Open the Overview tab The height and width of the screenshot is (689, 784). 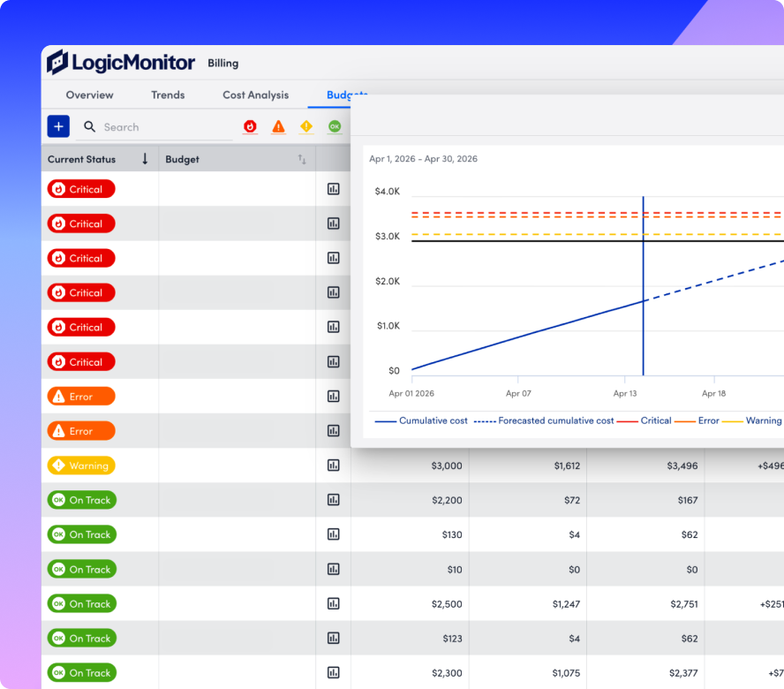[89, 95]
